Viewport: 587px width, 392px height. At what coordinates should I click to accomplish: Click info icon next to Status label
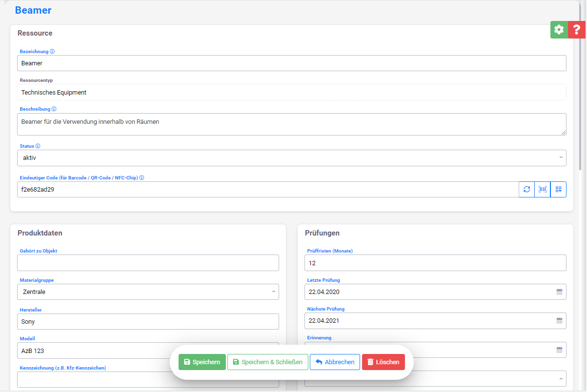(x=38, y=146)
